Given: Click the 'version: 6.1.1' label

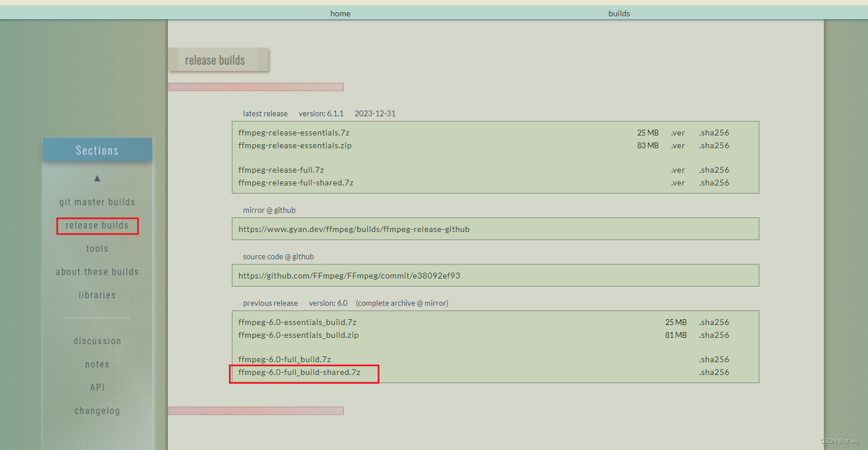Looking at the screenshot, I should (x=321, y=114).
